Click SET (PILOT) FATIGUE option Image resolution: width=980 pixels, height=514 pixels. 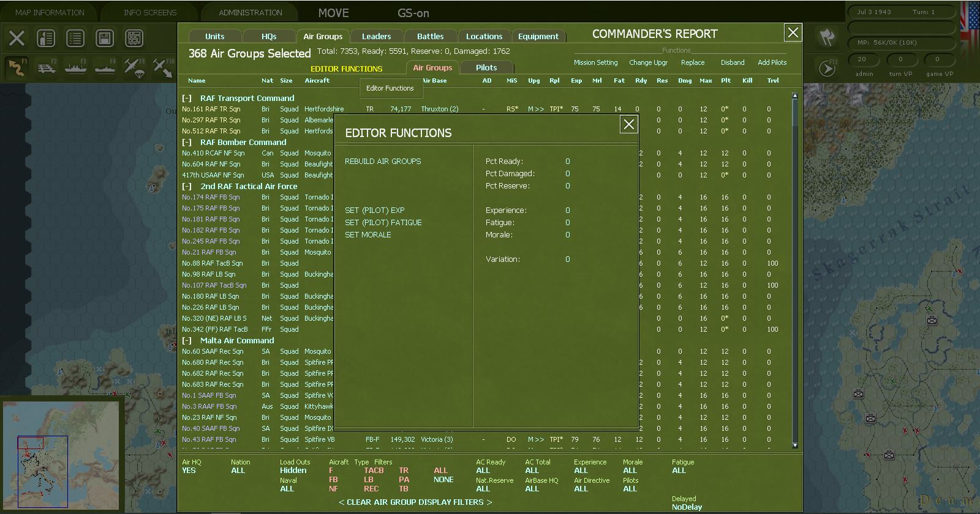click(383, 223)
